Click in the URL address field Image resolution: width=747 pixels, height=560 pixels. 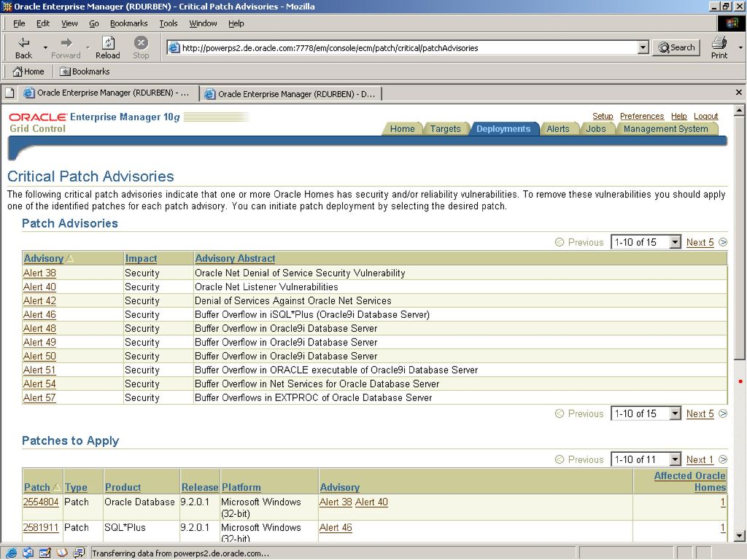coord(407,47)
